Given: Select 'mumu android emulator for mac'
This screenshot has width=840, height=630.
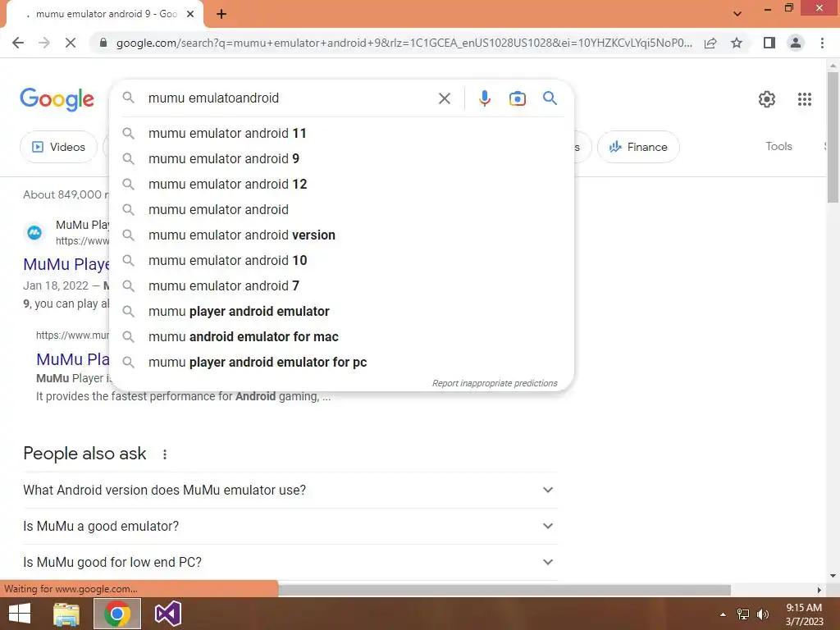Looking at the screenshot, I should [341, 336].
